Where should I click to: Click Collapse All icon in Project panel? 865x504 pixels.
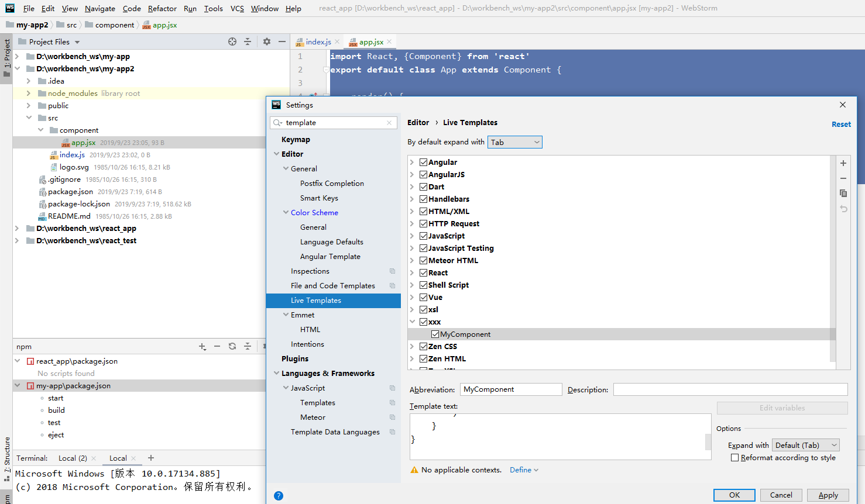point(248,42)
